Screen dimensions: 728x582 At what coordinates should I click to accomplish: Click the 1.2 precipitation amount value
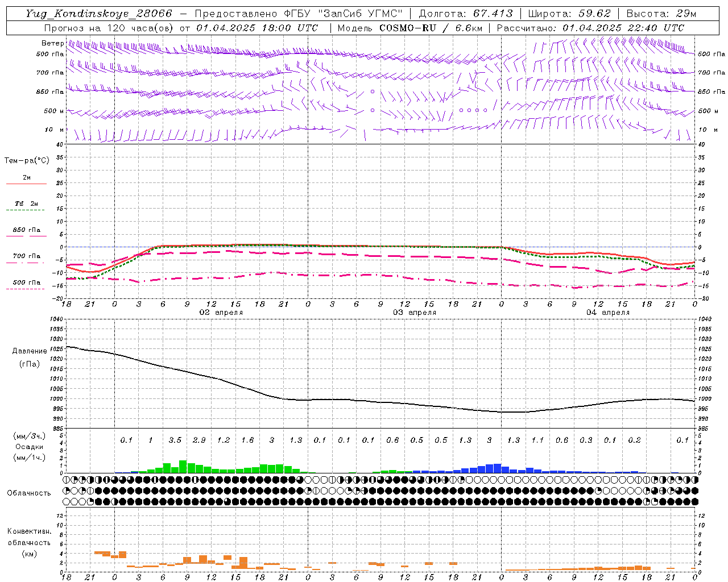pyautogui.click(x=224, y=440)
